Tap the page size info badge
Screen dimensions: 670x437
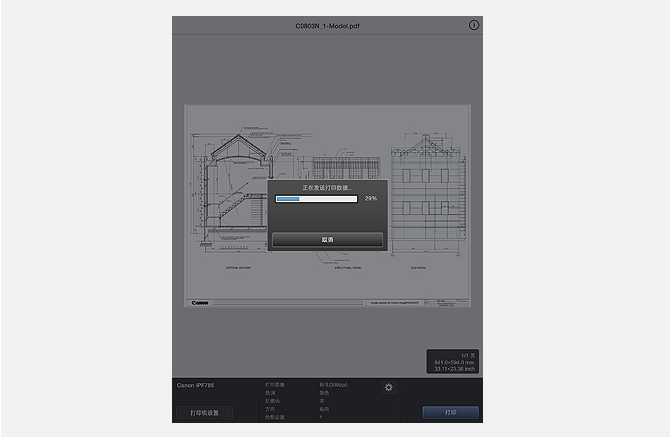tap(453, 361)
